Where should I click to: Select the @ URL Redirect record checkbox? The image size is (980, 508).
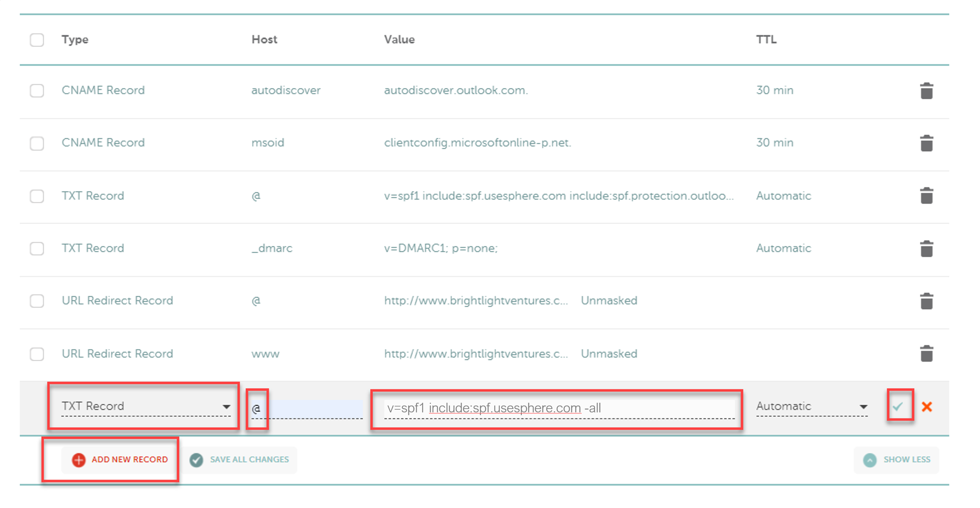pyautogui.click(x=37, y=301)
